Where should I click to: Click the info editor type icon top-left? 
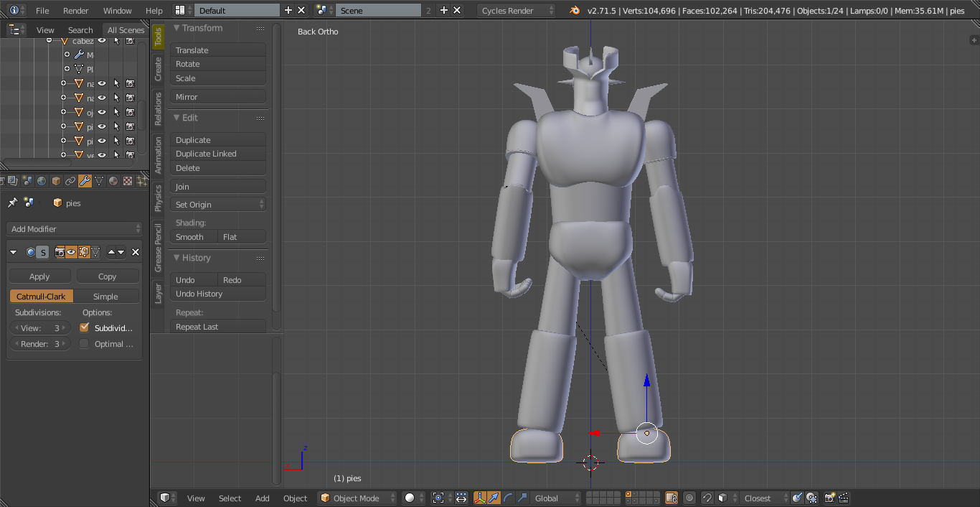pos(14,10)
